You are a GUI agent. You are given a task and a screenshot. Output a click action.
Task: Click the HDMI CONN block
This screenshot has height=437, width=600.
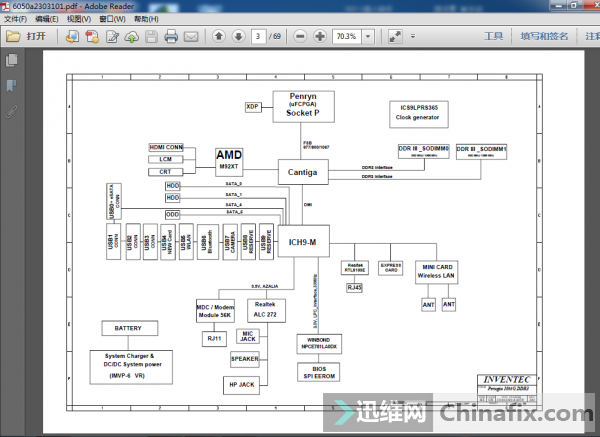pos(166,147)
